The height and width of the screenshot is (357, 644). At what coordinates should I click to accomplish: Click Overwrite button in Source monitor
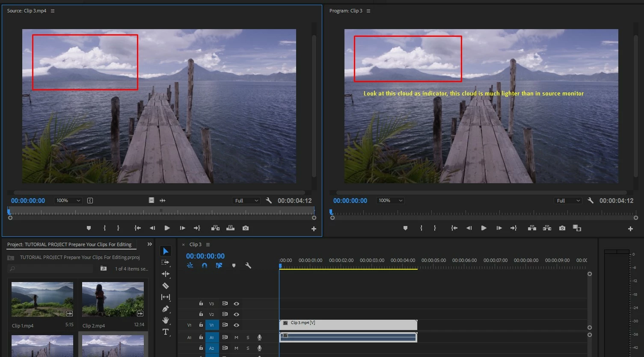tap(230, 228)
